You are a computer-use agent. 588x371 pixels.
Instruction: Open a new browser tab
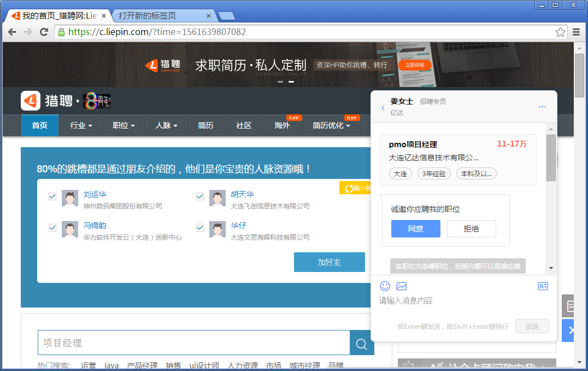click(x=226, y=16)
